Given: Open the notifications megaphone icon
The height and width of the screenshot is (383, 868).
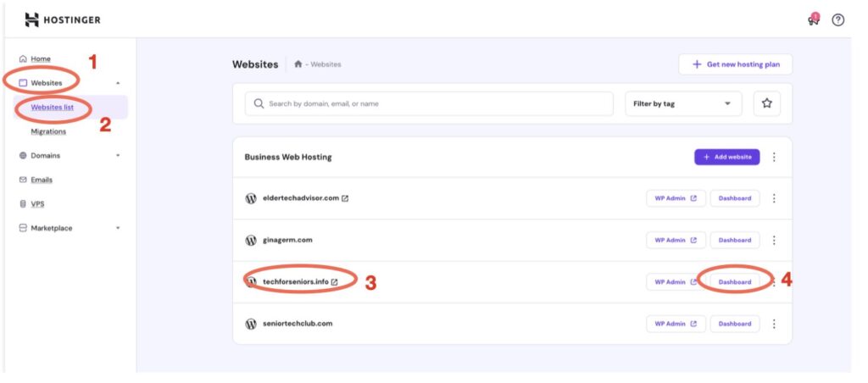Looking at the screenshot, I should [814, 19].
